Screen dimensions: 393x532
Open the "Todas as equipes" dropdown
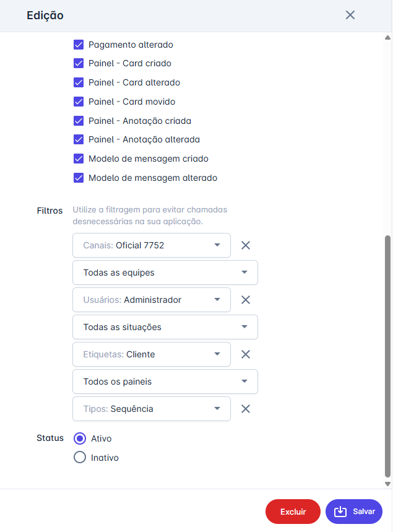[x=165, y=273]
